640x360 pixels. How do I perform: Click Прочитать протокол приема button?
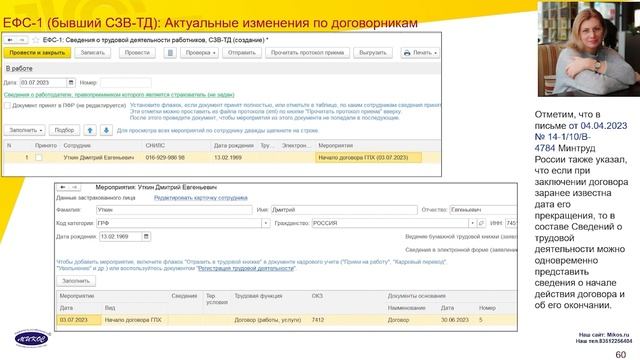click(x=307, y=53)
